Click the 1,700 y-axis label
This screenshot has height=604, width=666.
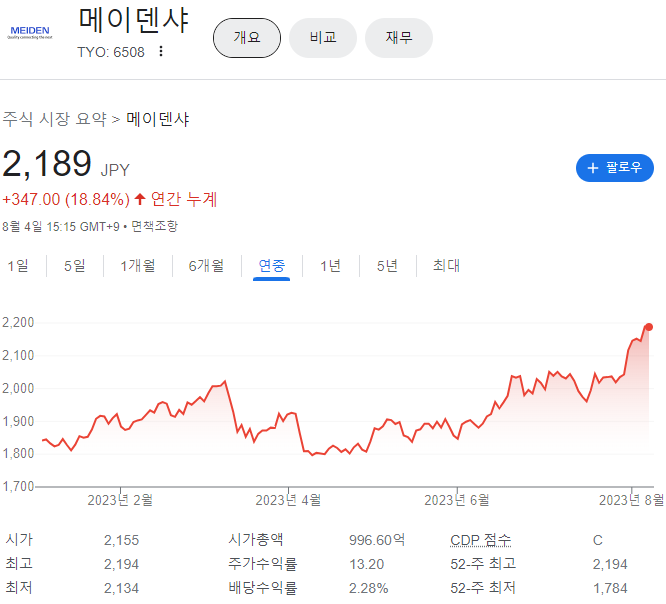click(x=18, y=486)
